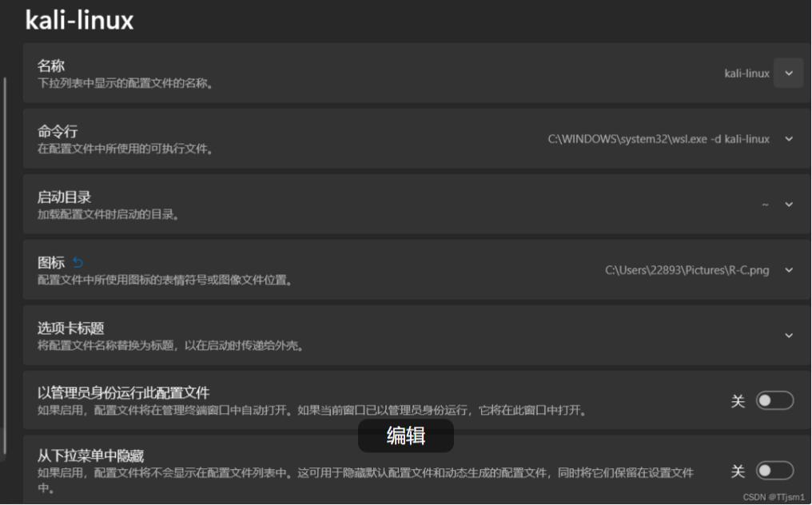The image size is (812, 505).
Task: Expand the 启动目录 setting chevron
Action: 788,205
